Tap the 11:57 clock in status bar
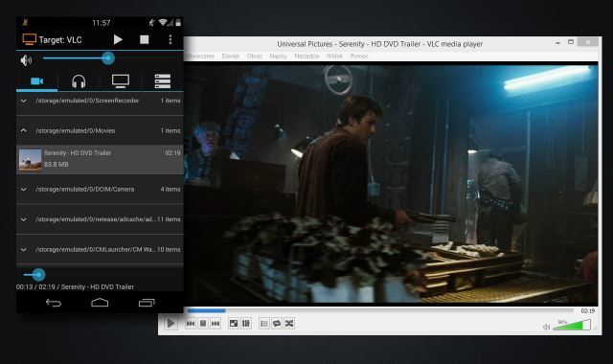The height and width of the screenshot is (364, 613). coord(102,23)
